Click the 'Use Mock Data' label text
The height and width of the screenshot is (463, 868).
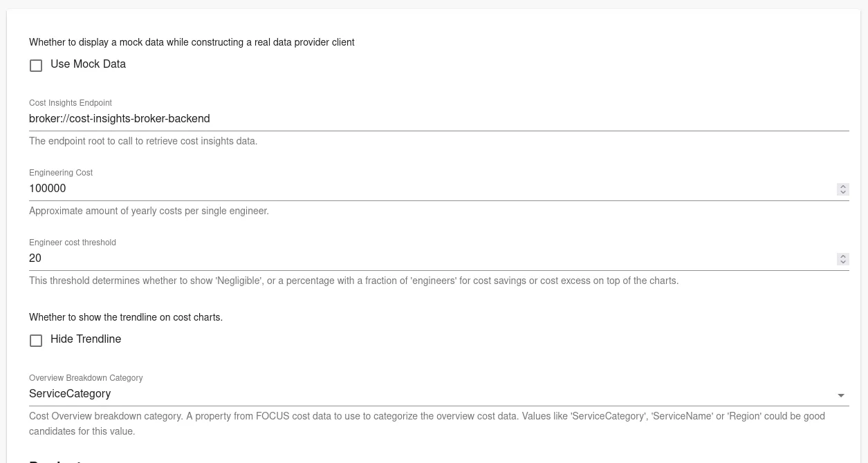(88, 64)
